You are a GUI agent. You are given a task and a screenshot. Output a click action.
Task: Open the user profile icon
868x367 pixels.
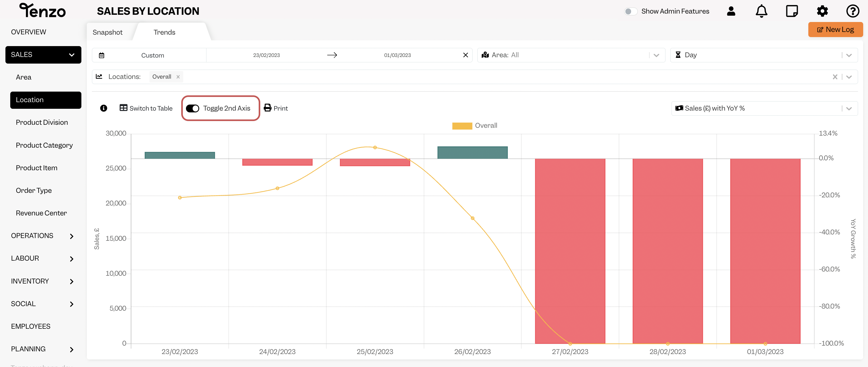(731, 11)
